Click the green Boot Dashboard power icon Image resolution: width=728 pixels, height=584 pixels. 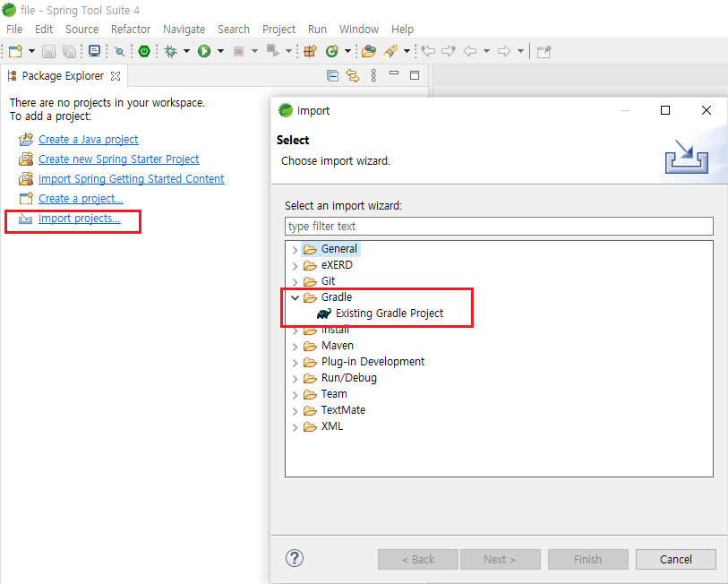(x=144, y=51)
